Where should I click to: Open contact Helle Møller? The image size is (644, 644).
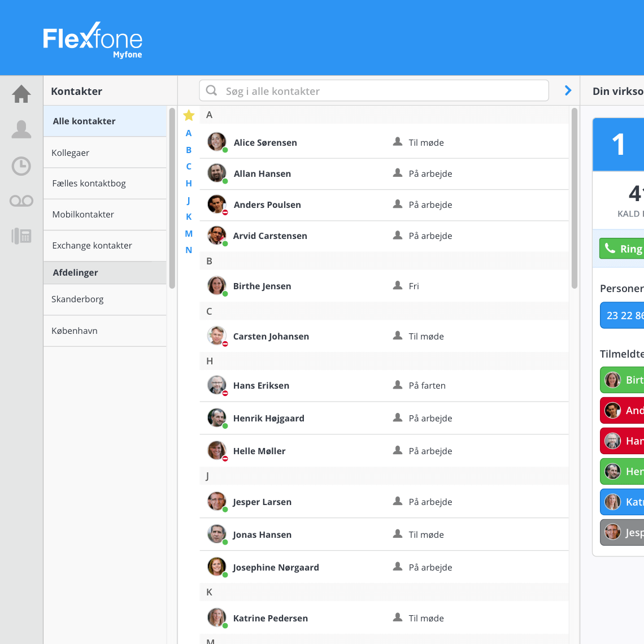point(384,451)
